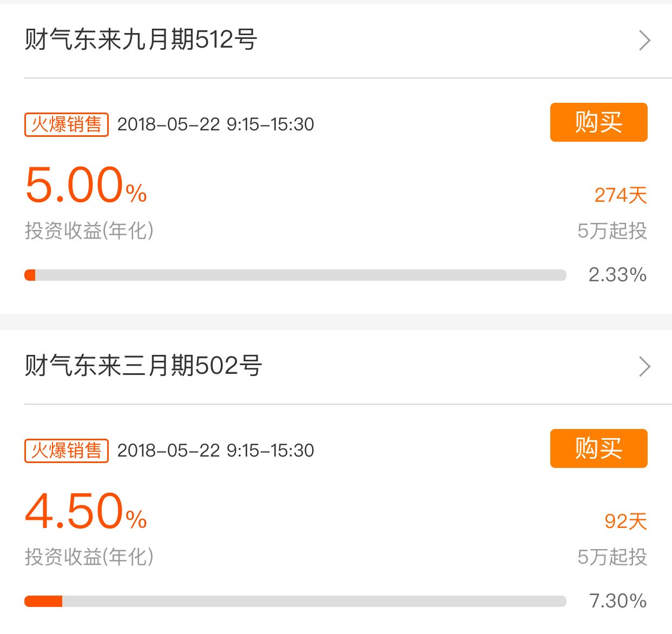Tap 购买 for the 5.00% product
The height and width of the screenshot is (634, 672).
[x=598, y=123]
